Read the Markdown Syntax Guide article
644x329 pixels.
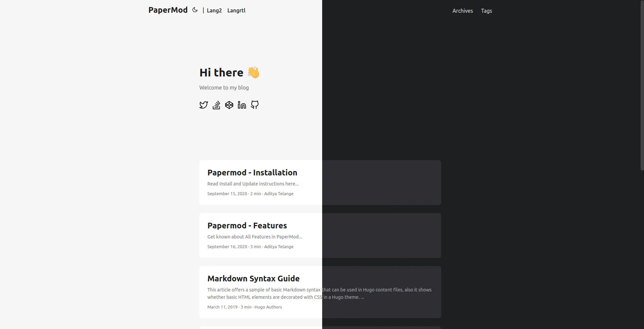coord(253,278)
